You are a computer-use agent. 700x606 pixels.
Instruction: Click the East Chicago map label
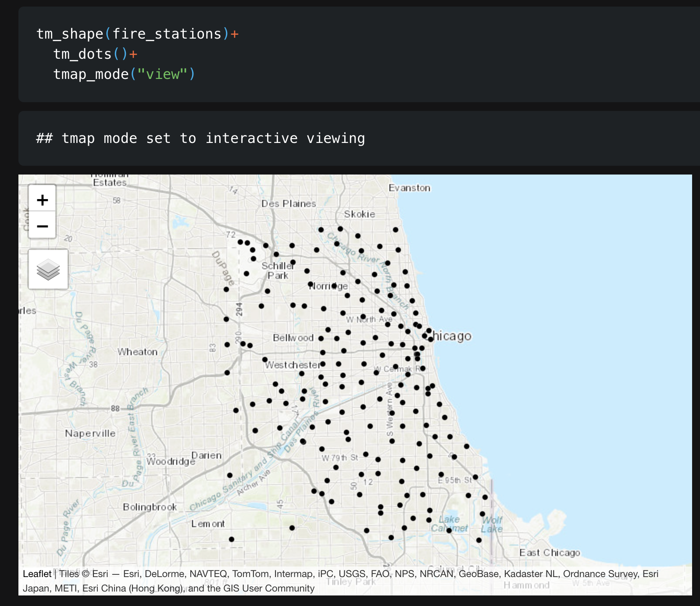point(549,553)
